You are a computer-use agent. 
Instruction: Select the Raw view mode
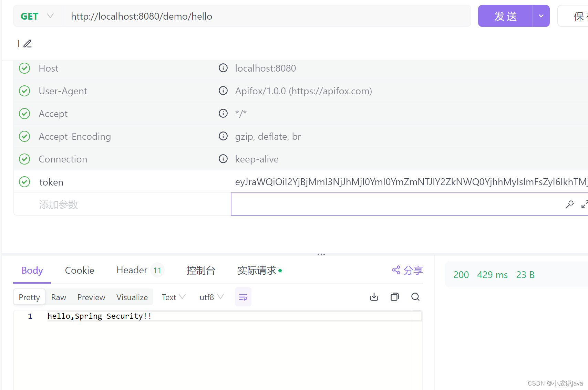pyautogui.click(x=59, y=297)
